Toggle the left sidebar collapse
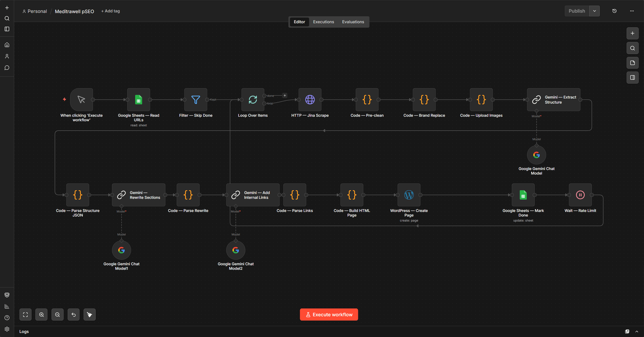Screen dimensions: 644x337 point(7,29)
